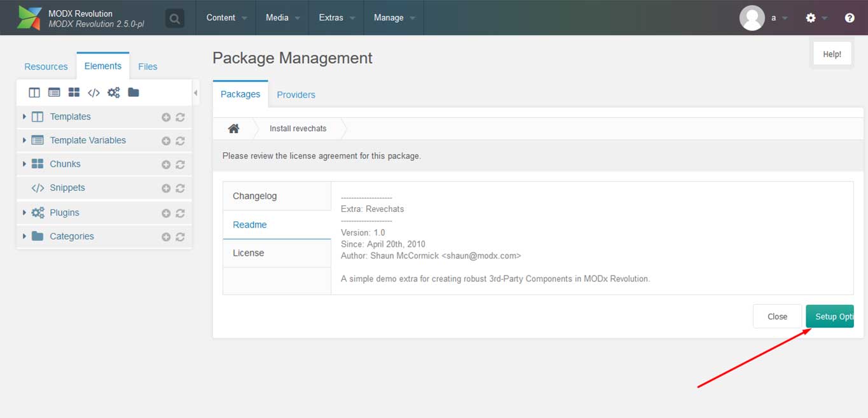
Task: Expand the Plugins tree node
Action: [24, 212]
